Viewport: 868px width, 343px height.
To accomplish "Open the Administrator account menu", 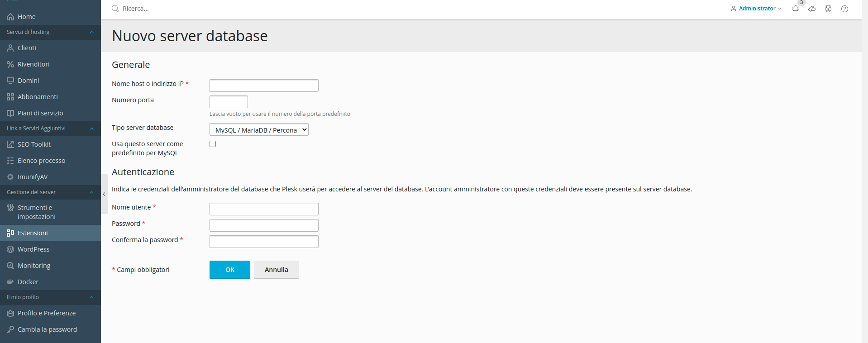I will tap(756, 9).
